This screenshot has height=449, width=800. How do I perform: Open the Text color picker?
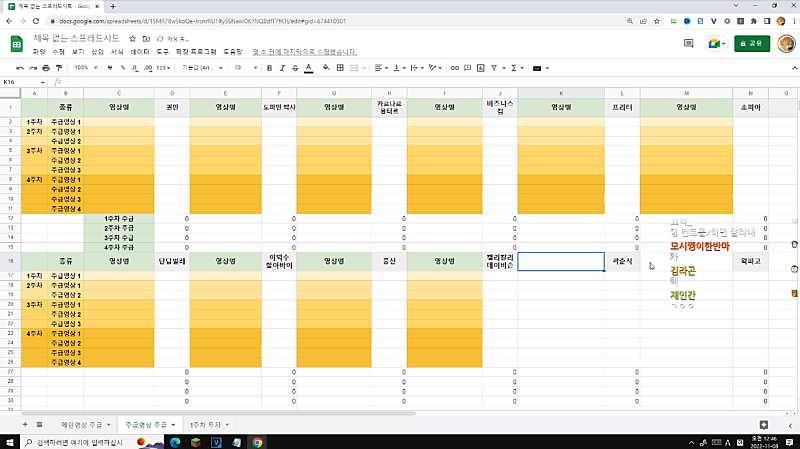click(x=308, y=68)
